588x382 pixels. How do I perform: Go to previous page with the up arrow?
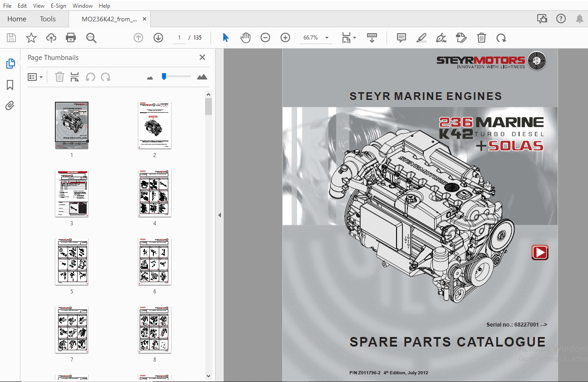[x=138, y=38]
